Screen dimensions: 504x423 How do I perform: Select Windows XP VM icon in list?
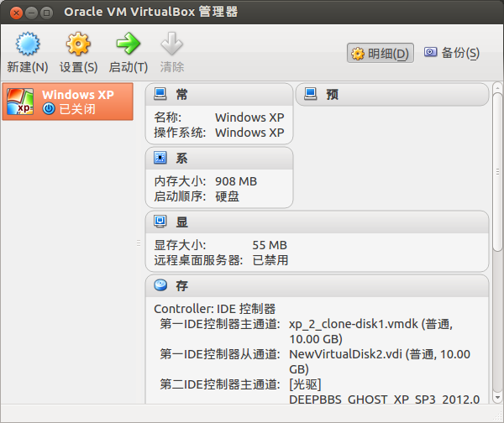(x=20, y=102)
